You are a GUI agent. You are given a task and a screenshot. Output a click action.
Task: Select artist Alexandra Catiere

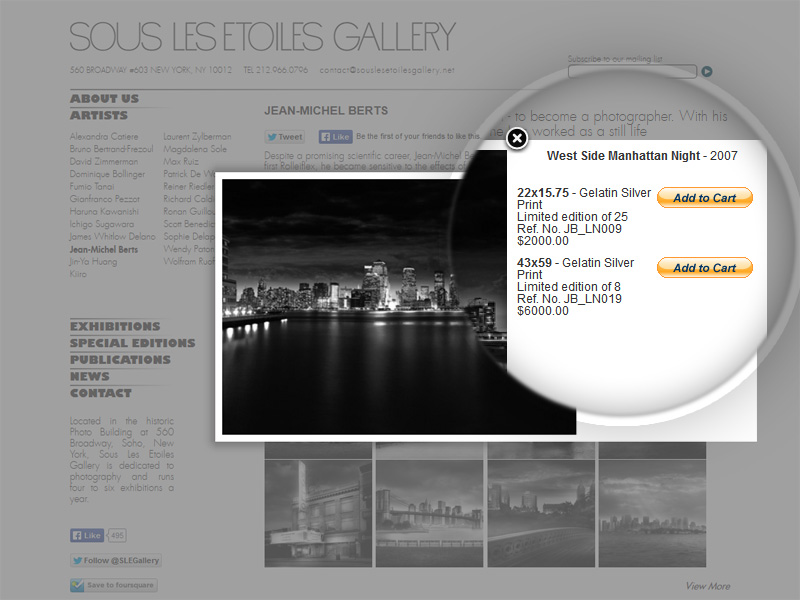(104, 137)
